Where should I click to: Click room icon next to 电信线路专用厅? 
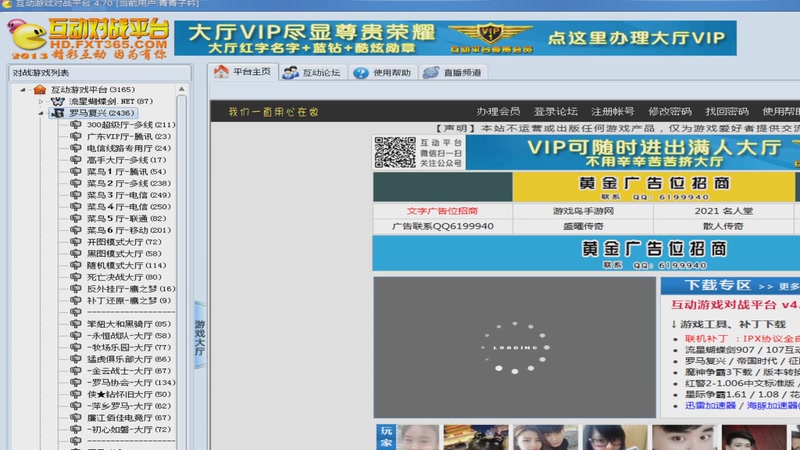tap(76, 148)
